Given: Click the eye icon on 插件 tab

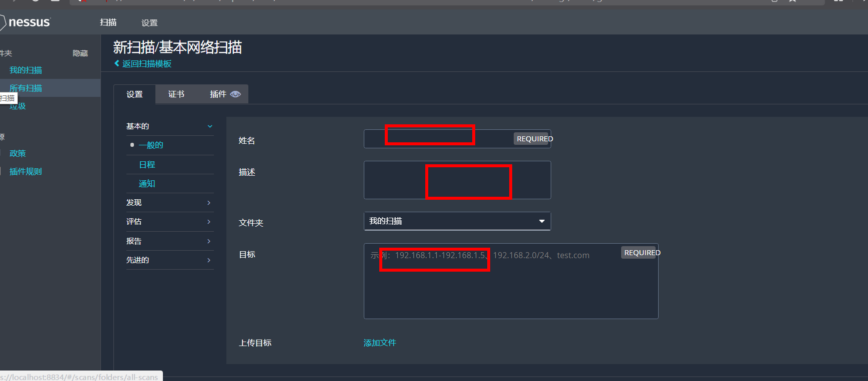Looking at the screenshot, I should (x=235, y=94).
